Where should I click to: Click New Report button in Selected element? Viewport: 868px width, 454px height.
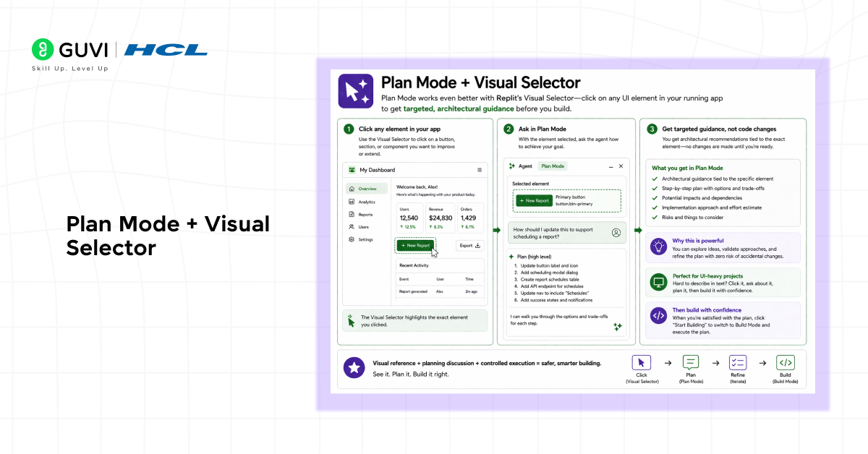coord(534,200)
